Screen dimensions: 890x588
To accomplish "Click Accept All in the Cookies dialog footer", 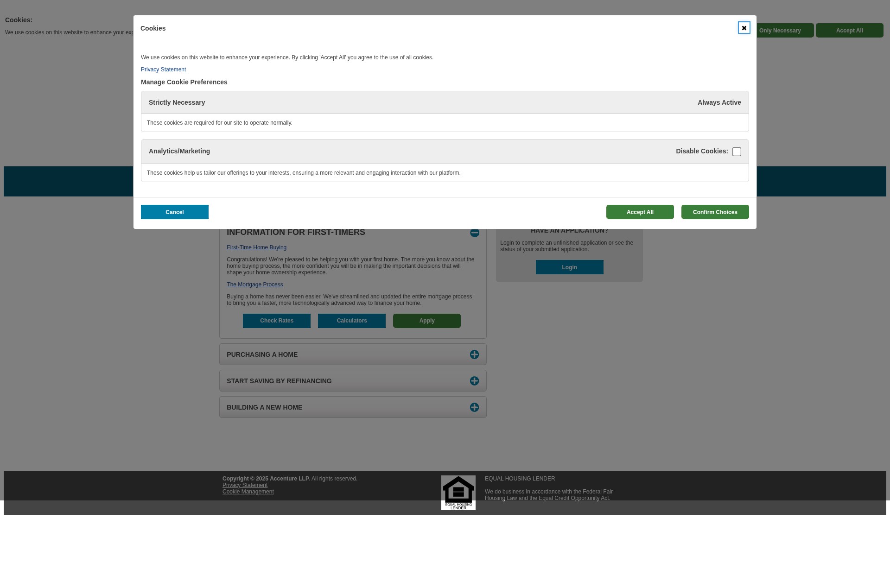I will click(640, 212).
